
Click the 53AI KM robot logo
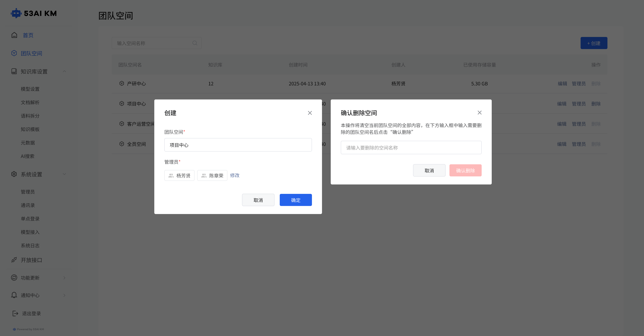click(16, 13)
